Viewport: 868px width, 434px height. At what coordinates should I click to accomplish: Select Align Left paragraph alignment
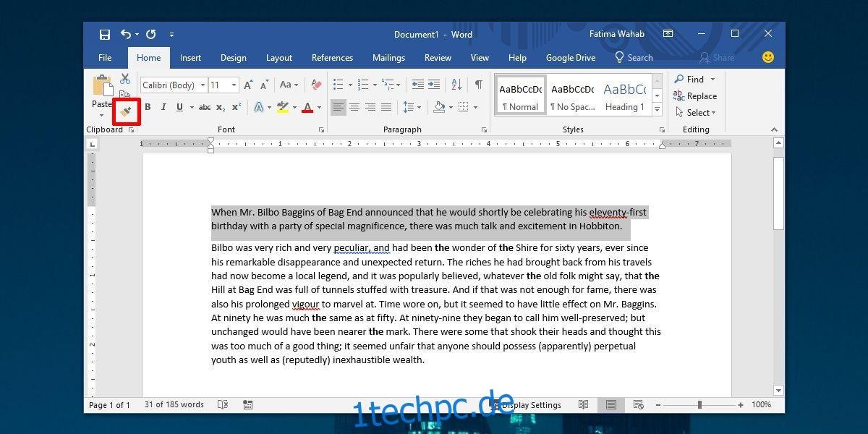[x=338, y=107]
